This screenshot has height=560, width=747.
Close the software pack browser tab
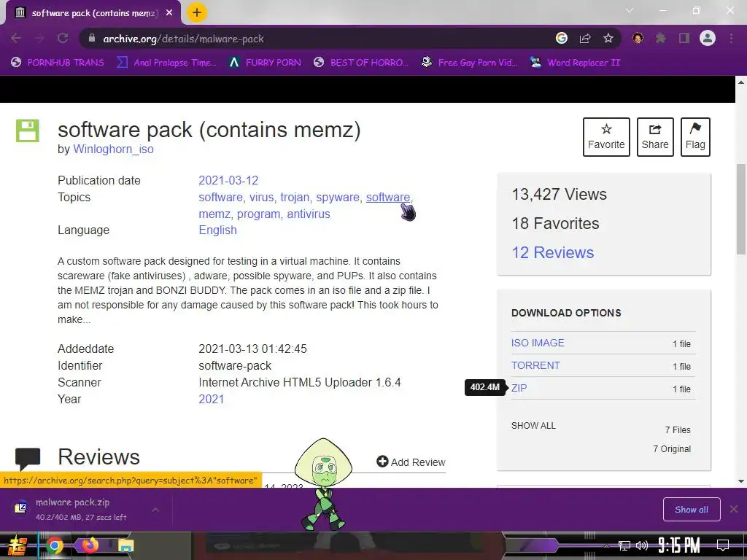[169, 13]
